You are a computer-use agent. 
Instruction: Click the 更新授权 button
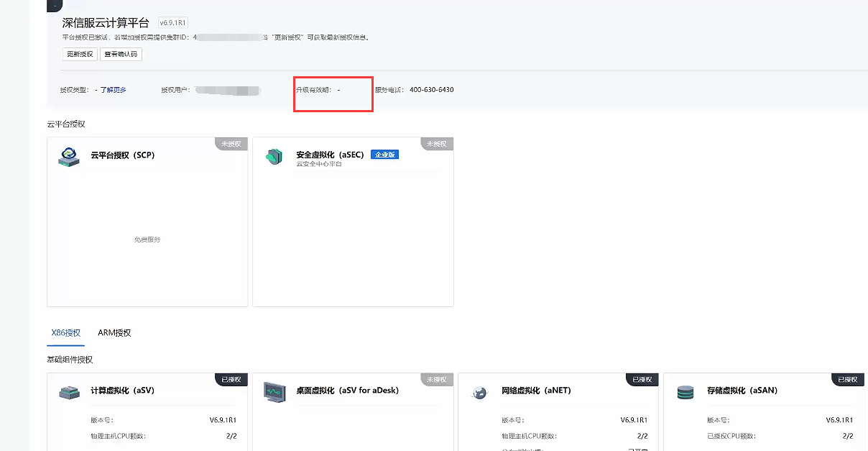point(80,54)
